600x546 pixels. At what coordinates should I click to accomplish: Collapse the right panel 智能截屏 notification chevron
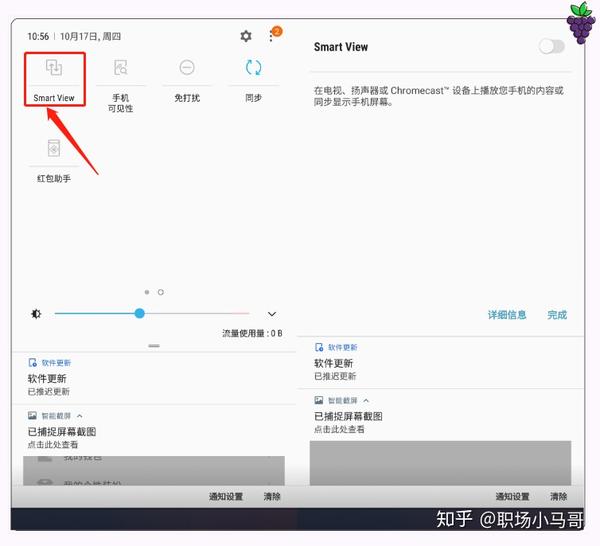click(x=366, y=401)
